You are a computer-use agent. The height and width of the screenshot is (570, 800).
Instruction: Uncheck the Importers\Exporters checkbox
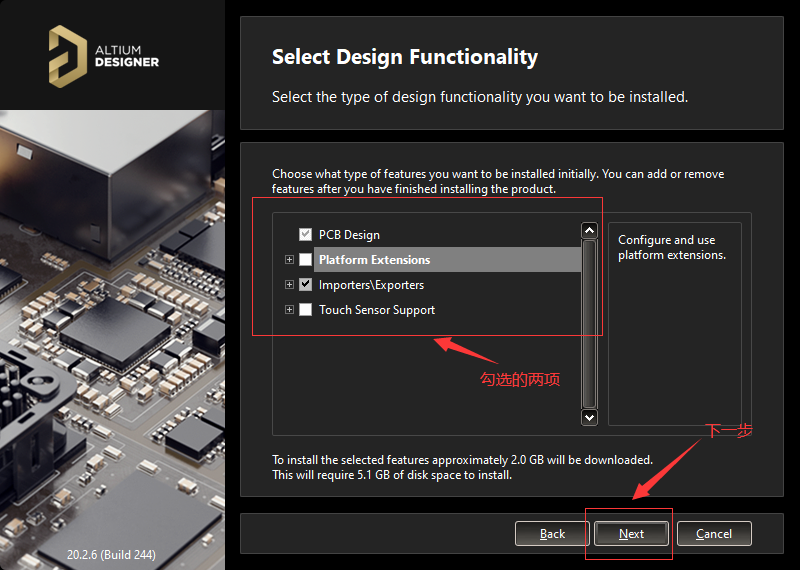click(305, 285)
